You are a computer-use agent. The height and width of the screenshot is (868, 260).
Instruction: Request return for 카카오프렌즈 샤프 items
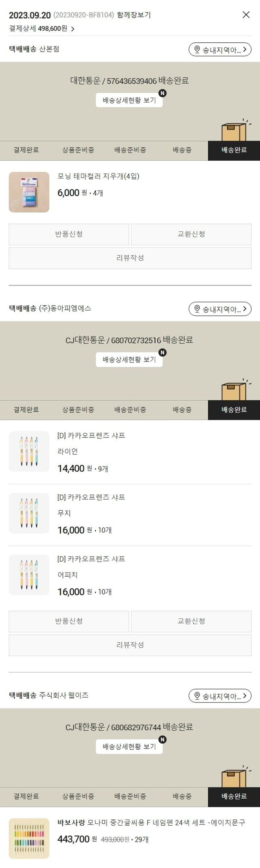click(69, 621)
